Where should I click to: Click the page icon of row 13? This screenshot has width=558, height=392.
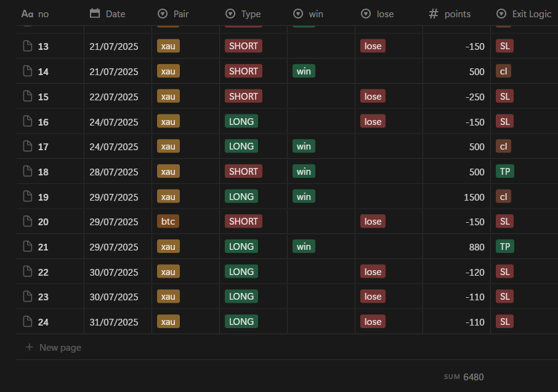pyautogui.click(x=27, y=46)
